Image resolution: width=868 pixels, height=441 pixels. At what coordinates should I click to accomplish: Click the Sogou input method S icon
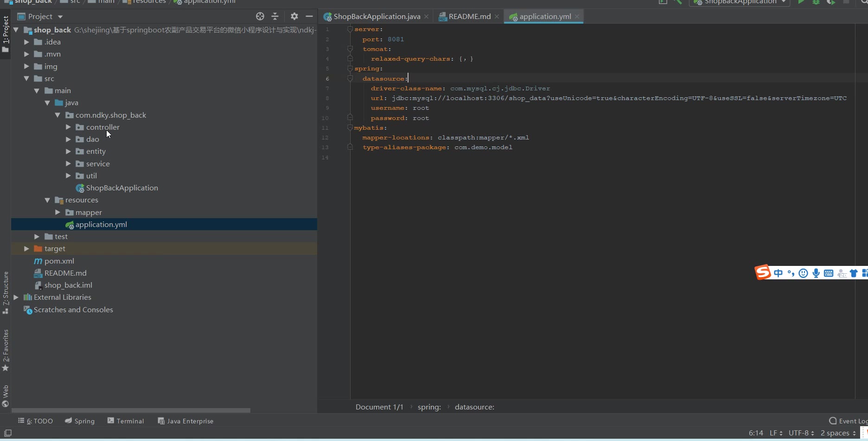point(762,272)
